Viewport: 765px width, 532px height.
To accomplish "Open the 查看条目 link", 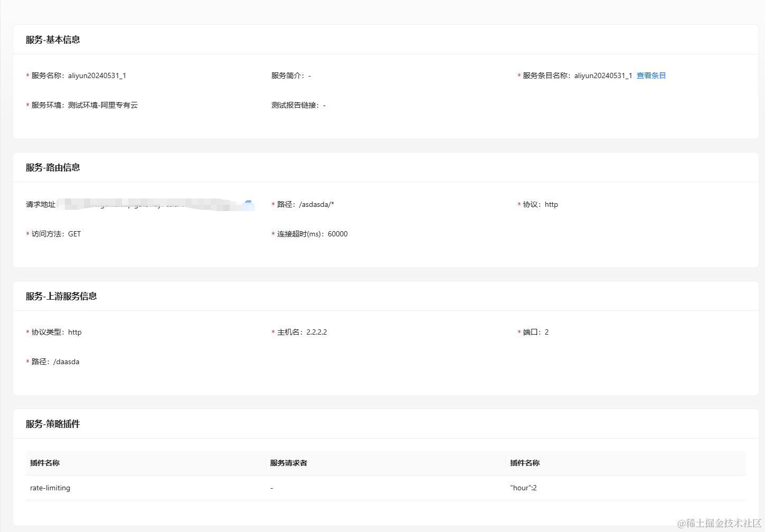I will coord(651,75).
